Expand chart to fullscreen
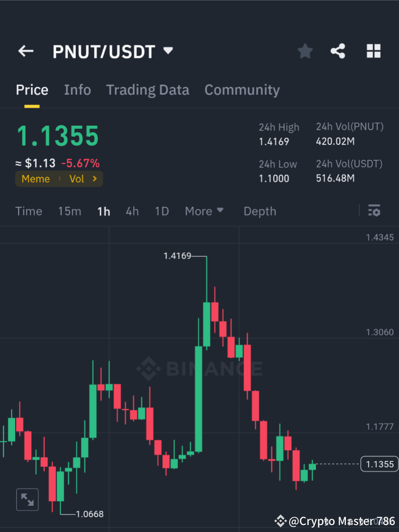 [x=27, y=499]
